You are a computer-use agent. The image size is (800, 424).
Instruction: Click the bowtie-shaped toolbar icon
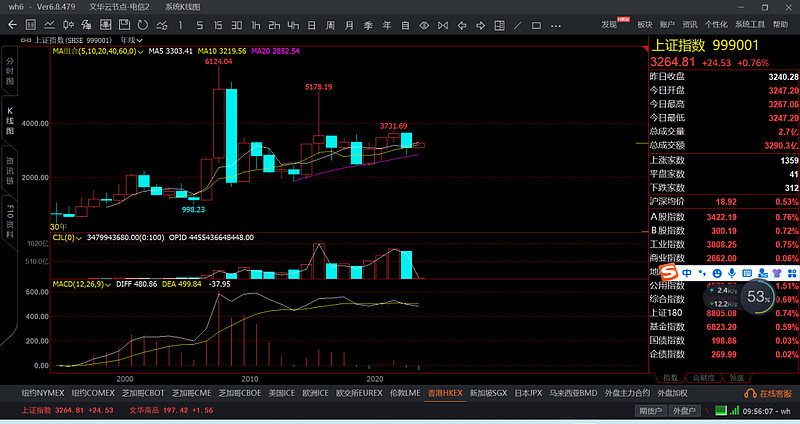[443, 25]
